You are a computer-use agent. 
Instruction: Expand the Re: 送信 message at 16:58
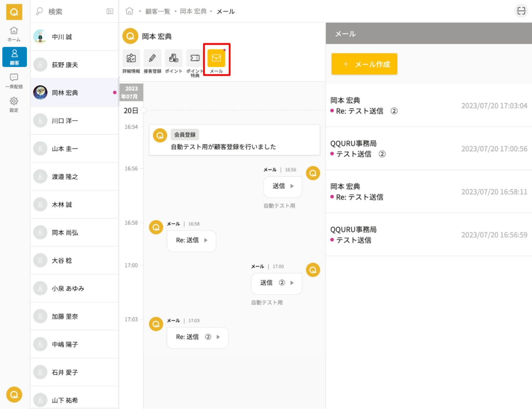(191, 241)
